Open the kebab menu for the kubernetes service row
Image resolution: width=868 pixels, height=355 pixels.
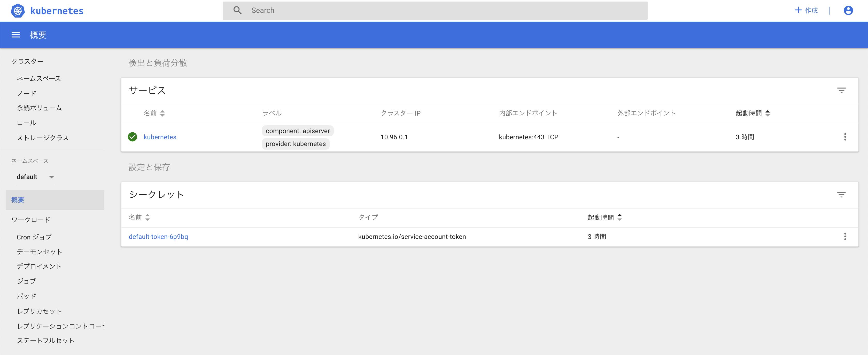[845, 137]
